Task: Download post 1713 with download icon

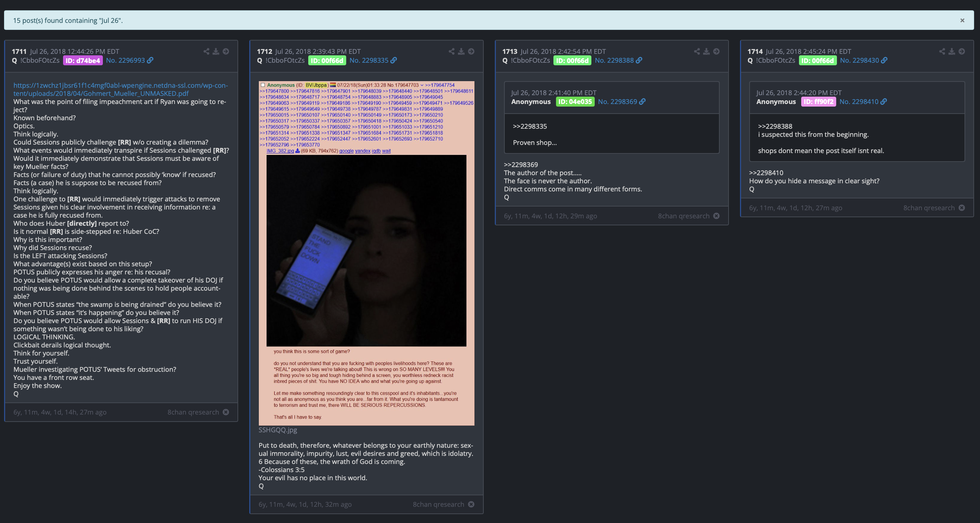Action: click(x=706, y=51)
